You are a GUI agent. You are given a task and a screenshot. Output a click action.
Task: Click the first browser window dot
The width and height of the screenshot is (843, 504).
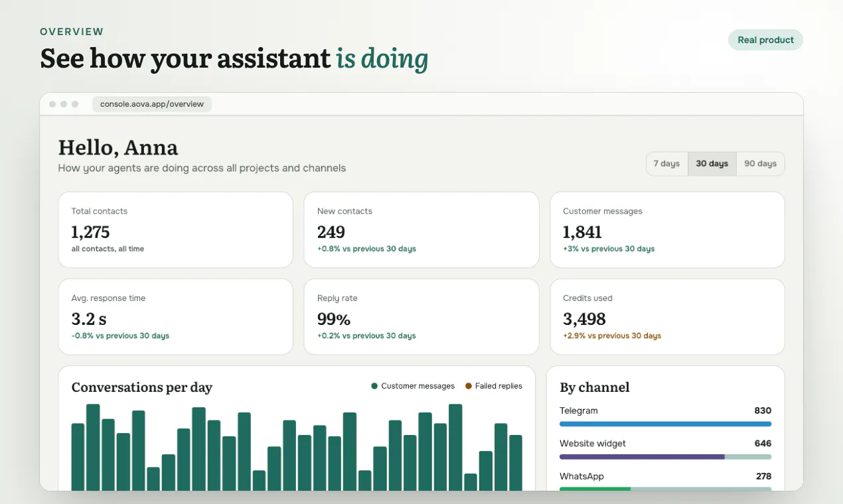click(x=52, y=104)
